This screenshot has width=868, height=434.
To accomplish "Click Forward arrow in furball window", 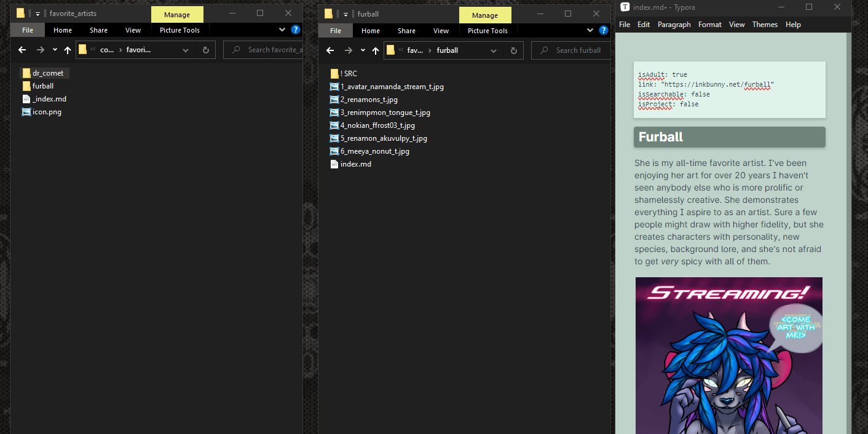I will click(x=349, y=50).
